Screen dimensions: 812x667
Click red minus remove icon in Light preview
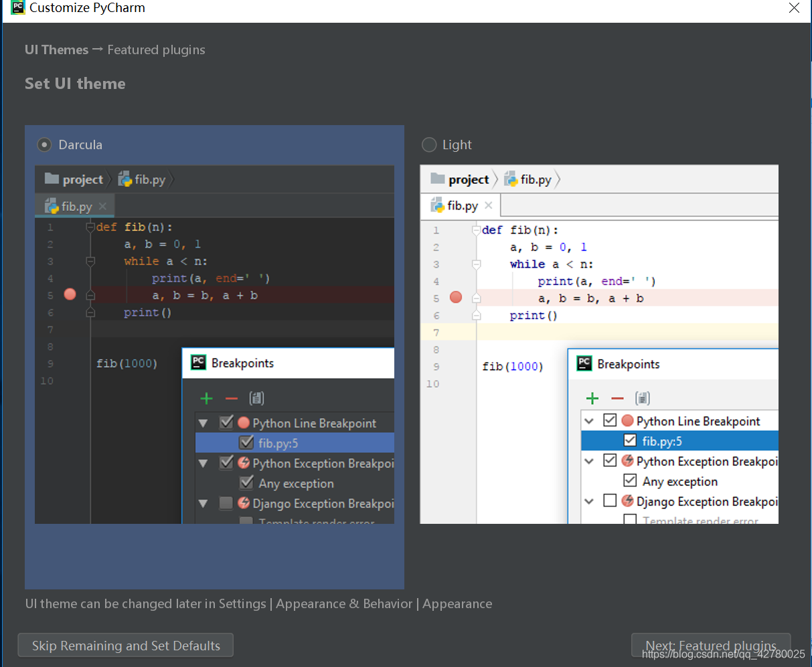617,399
